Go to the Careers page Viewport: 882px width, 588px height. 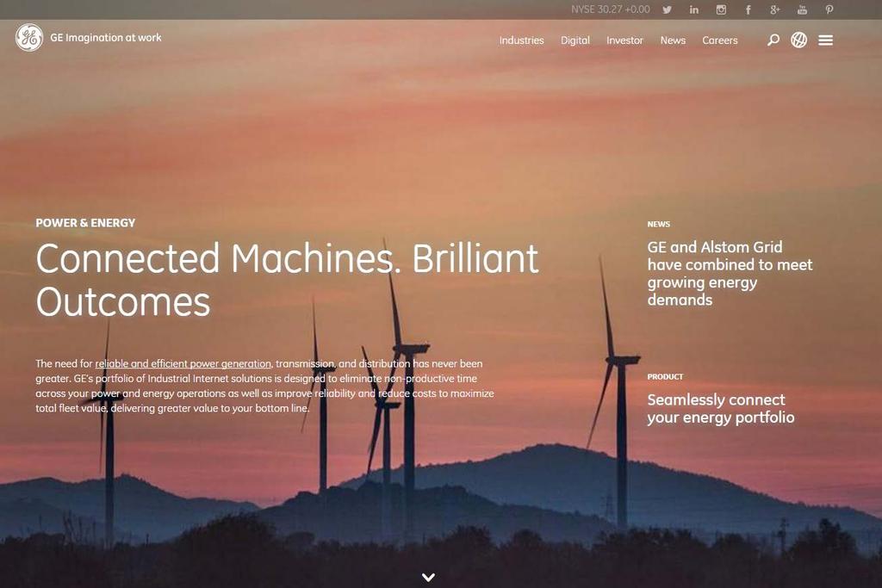pyautogui.click(x=719, y=40)
